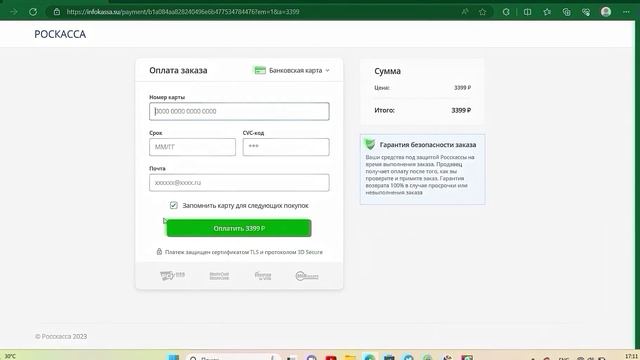Add page to favorites with star icon
The width and height of the screenshot is (640, 360).
coord(482,12)
